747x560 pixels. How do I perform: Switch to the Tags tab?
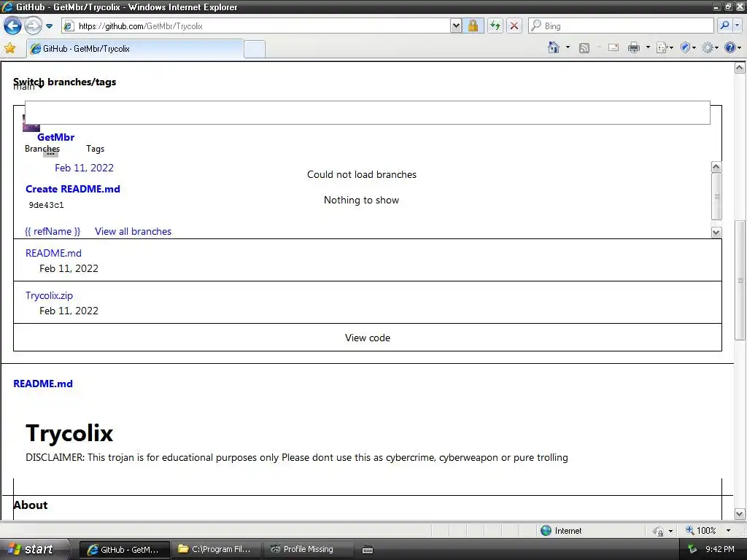[96, 149]
